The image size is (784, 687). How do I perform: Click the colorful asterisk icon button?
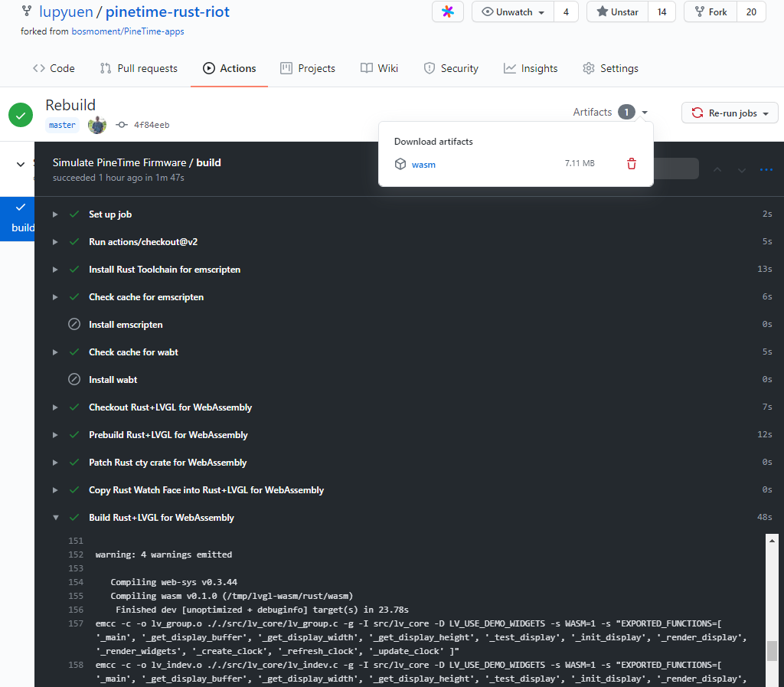[x=448, y=12]
